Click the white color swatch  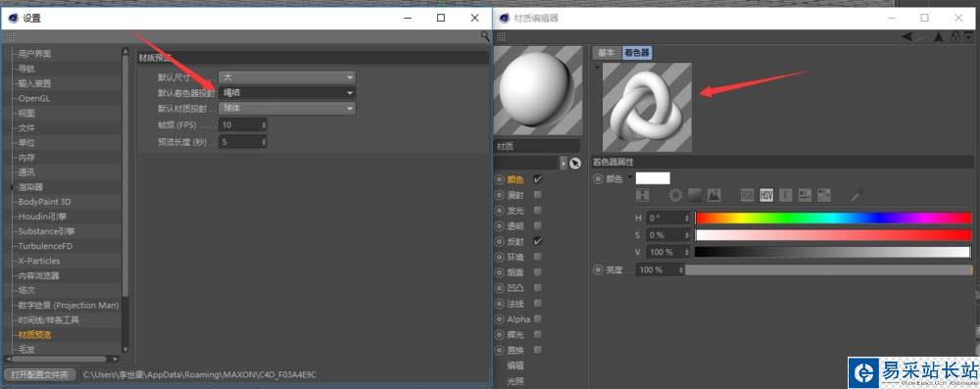(653, 179)
